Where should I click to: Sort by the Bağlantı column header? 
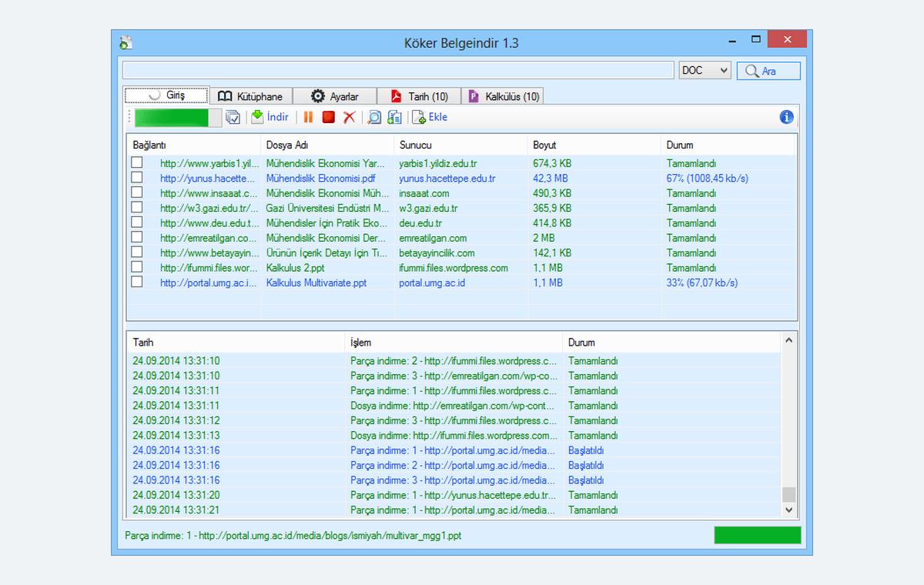coord(194,145)
